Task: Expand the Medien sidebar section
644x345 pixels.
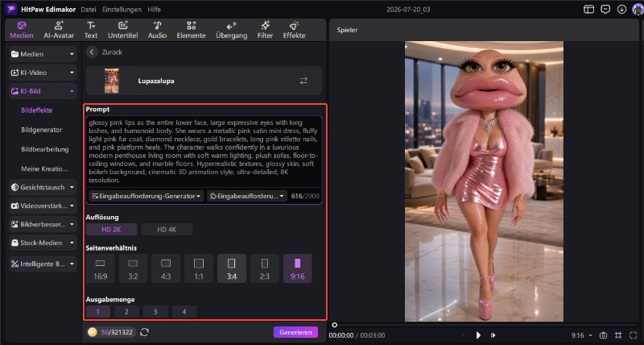Action: pyautogui.click(x=43, y=54)
